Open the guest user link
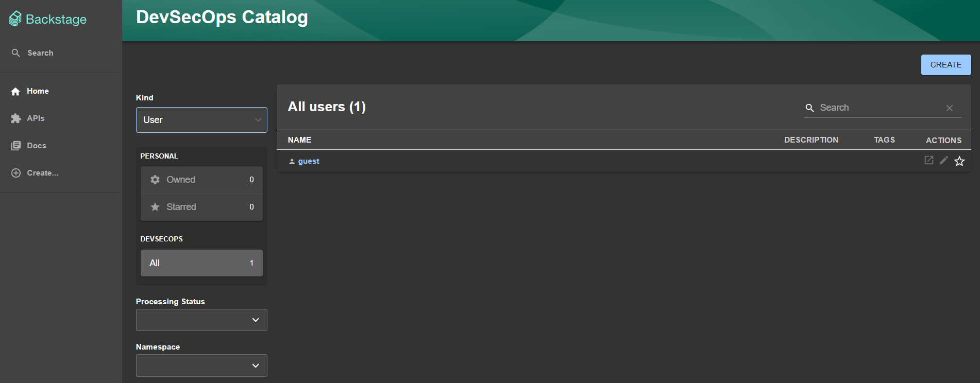The width and height of the screenshot is (980, 383). point(309,161)
